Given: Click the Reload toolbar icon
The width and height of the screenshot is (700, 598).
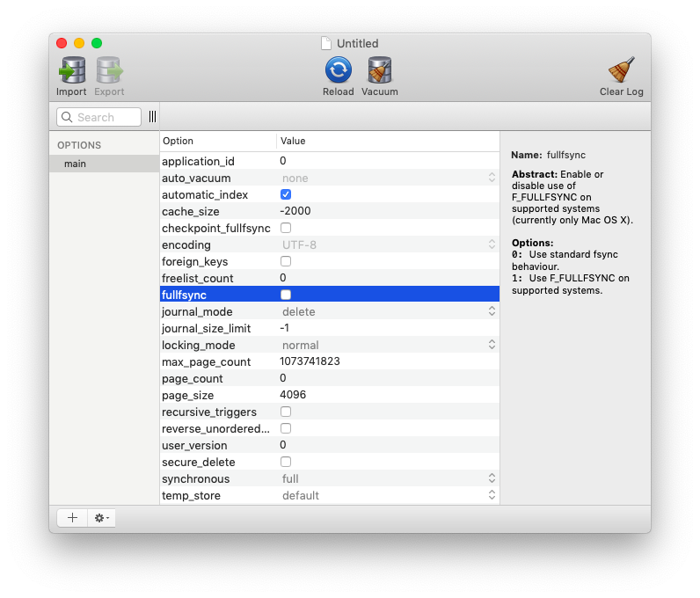Looking at the screenshot, I should tap(338, 70).
